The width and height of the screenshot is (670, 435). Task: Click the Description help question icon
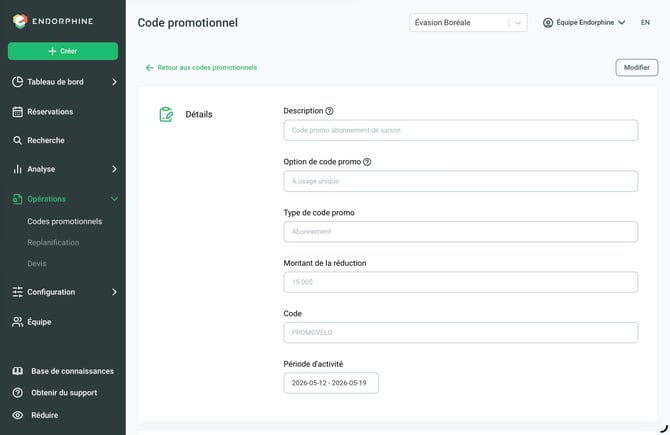(x=329, y=111)
